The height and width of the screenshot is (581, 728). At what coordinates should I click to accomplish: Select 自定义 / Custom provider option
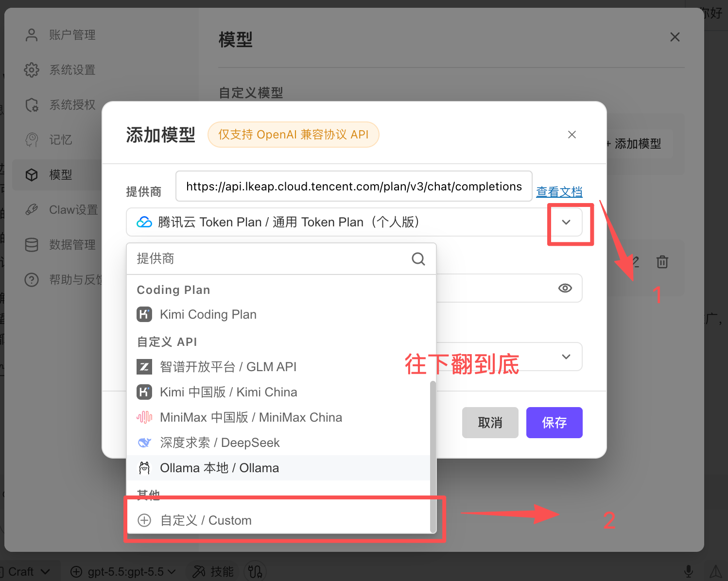click(278, 520)
